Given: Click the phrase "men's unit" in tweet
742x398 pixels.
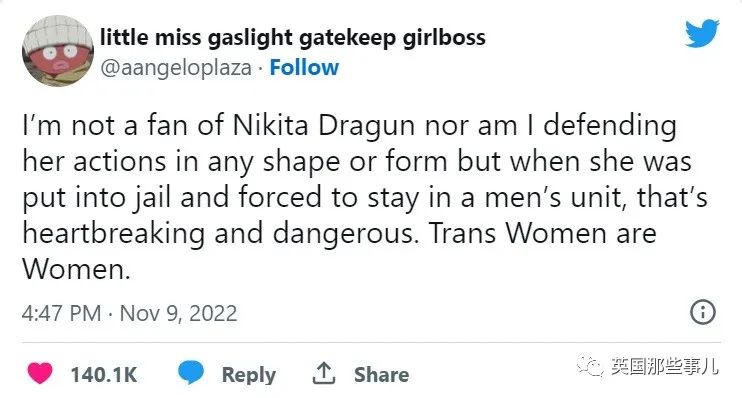Looking at the screenshot, I should 553,197.
